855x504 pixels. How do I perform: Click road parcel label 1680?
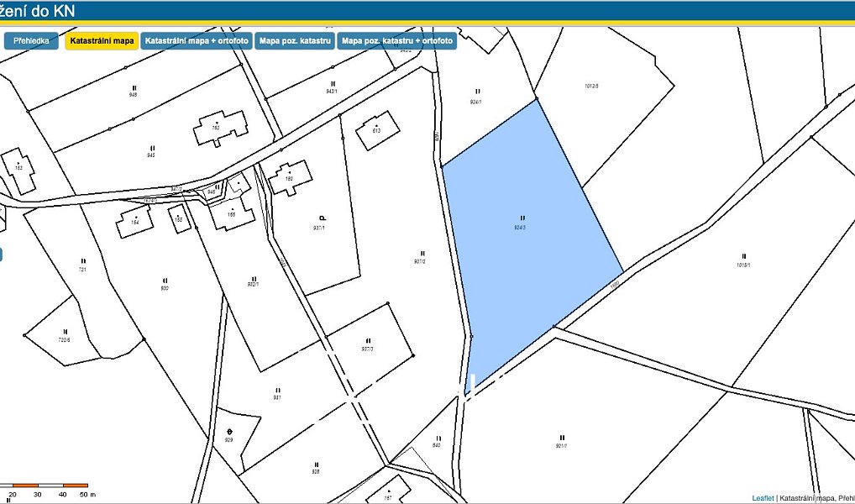click(x=615, y=286)
